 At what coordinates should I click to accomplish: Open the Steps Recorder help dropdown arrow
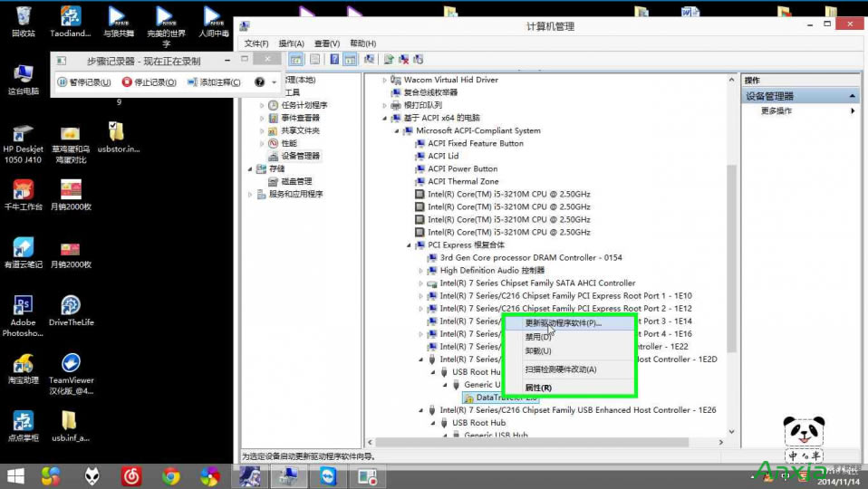pyautogui.click(x=274, y=82)
